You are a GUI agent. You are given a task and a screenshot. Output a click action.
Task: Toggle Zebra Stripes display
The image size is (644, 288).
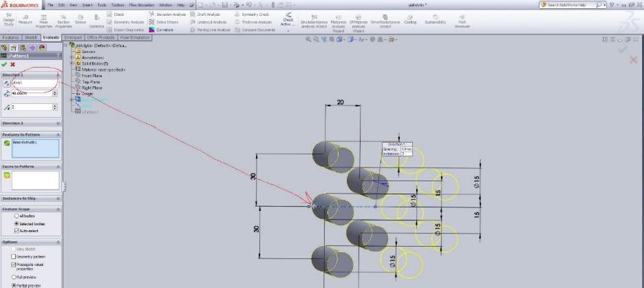click(x=164, y=22)
